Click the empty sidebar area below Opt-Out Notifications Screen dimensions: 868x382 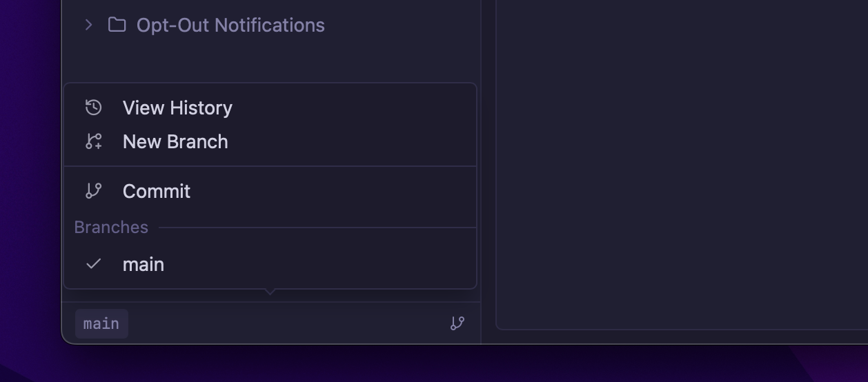(269, 61)
